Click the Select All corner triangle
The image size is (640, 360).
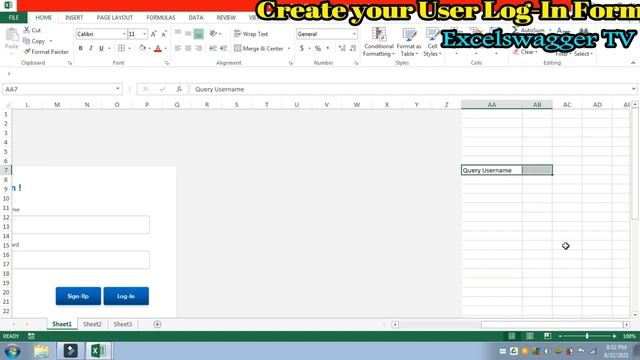coord(7,105)
